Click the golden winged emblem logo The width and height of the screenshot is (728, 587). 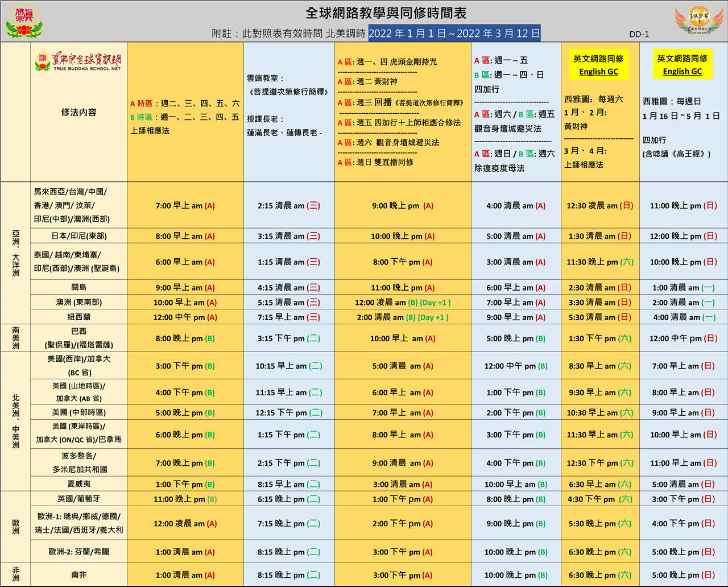(x=698, y=22)
